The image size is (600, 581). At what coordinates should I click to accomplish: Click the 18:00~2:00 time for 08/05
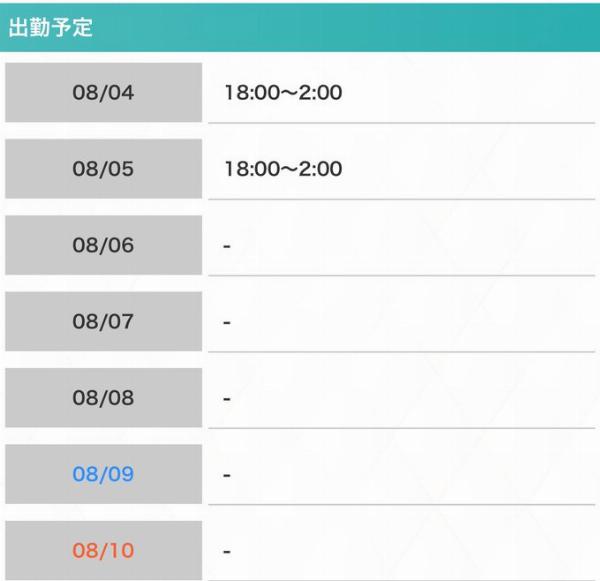coord(283,169)
